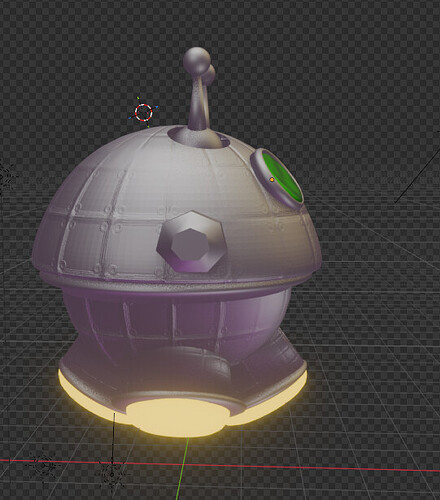Click the red-white 3D cursor
Image resolution: width=440 pixels, height=500 pixels.
pos(144,112)
